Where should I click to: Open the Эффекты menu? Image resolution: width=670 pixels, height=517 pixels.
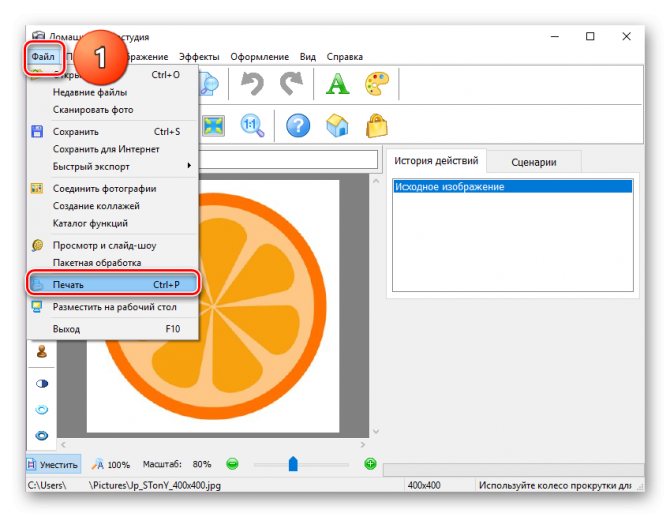(x=199, y=57)
